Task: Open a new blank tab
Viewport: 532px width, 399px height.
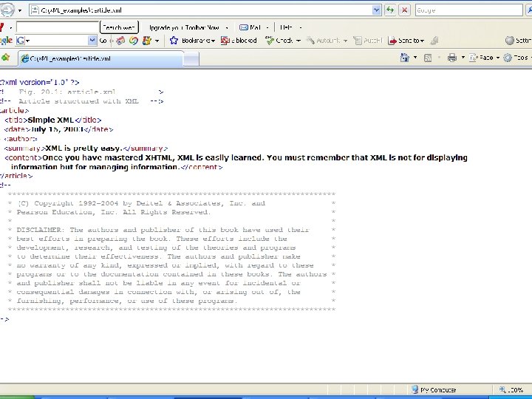Action: coord(191,58)
